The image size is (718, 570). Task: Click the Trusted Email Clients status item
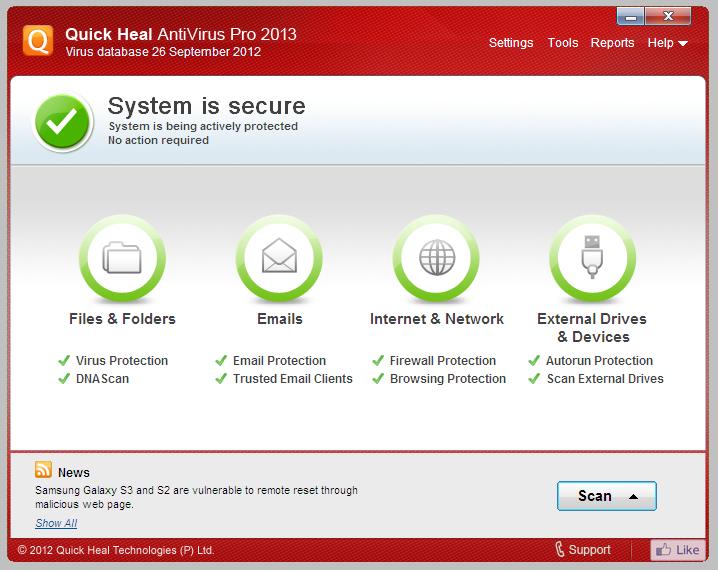coord(284,379)
